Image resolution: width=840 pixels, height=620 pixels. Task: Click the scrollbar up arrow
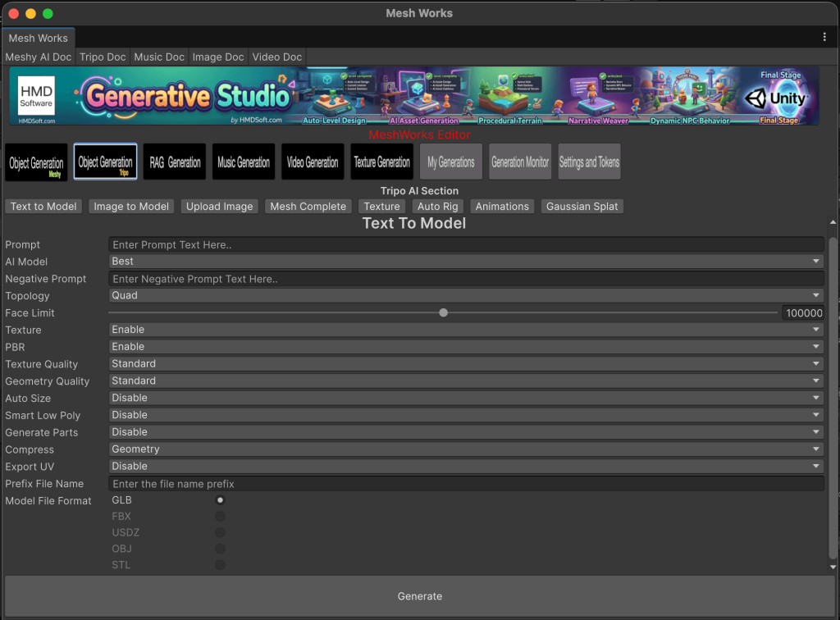point(833,221)
